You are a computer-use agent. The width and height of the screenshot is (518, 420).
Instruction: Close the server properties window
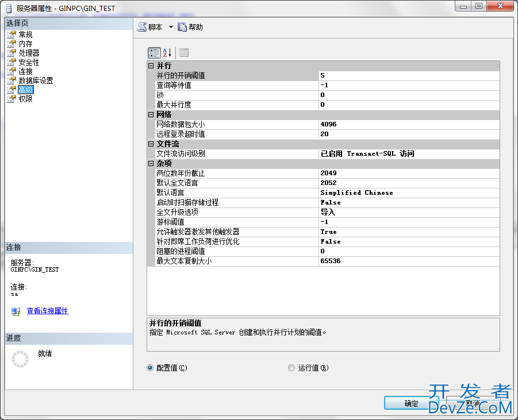[501, 6]
